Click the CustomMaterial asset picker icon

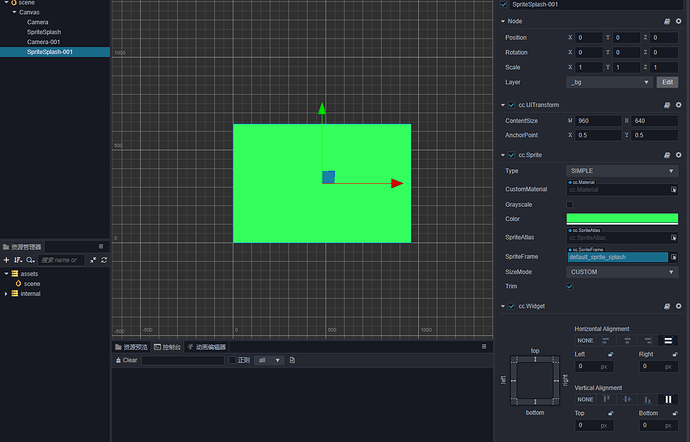tap(673, 189)
